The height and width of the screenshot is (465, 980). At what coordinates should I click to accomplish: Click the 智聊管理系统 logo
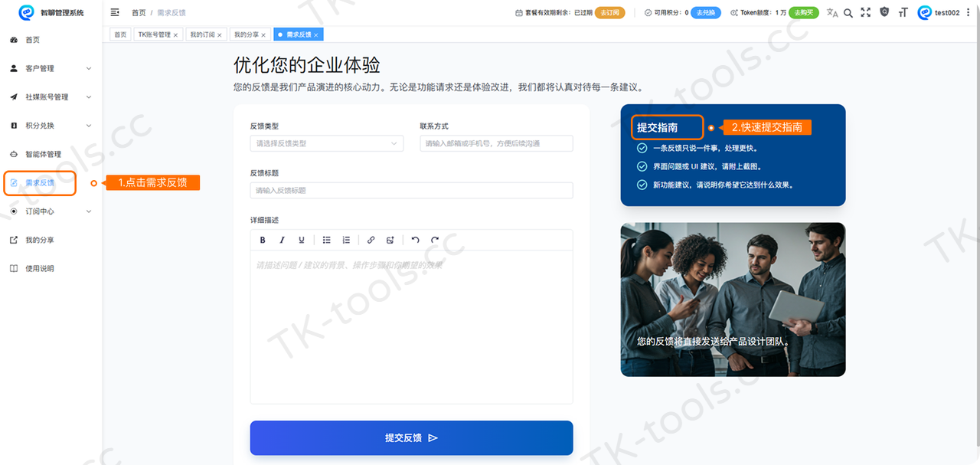26,12
